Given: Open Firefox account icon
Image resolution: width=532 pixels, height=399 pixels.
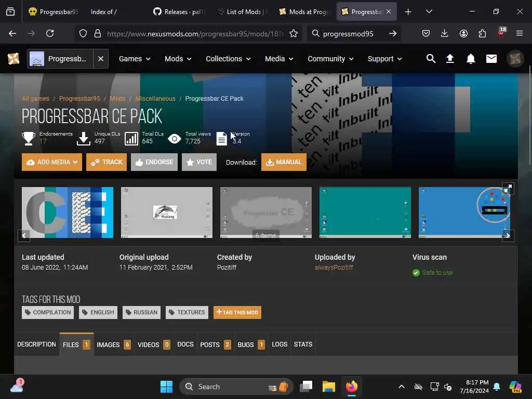Looking at the screenshot, I should (x=463, y=33).
